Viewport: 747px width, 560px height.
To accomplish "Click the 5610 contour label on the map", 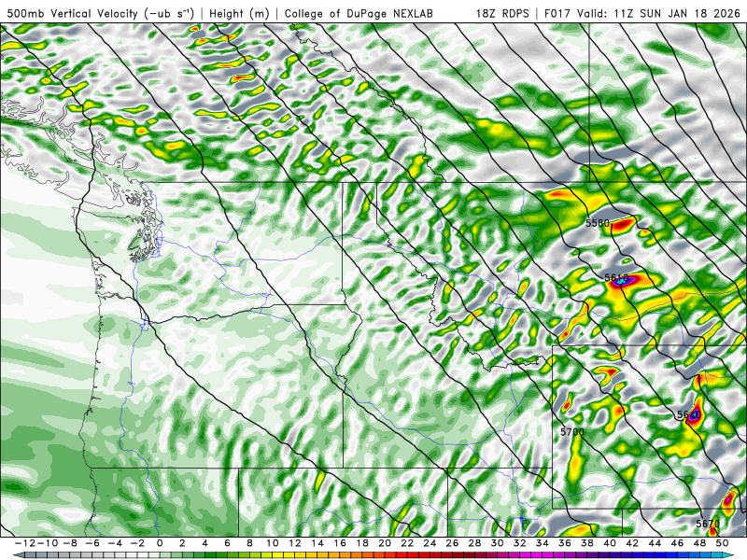I will tap(616, 277).
